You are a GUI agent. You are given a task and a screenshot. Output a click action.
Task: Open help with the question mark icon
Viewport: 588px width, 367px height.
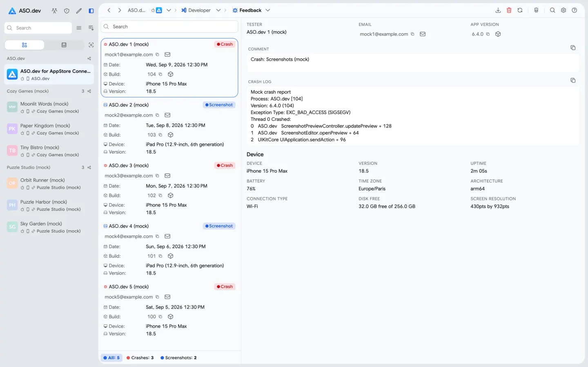tap(574, 10)
